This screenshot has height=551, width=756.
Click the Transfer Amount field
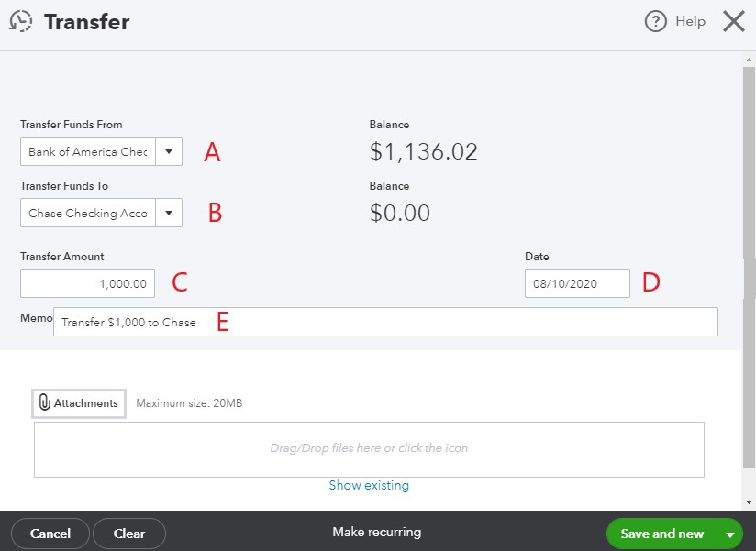pyautogui.click(x=87, y=283)
